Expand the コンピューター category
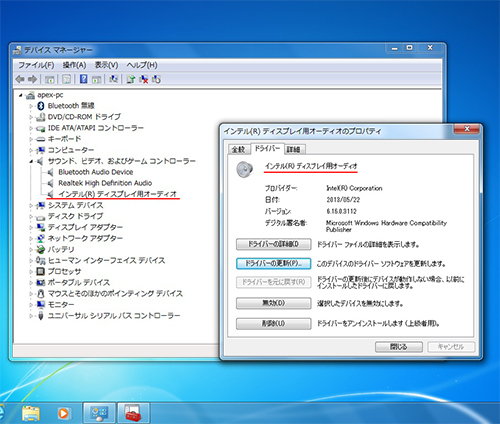500x424 pixels. click(31, 150)
